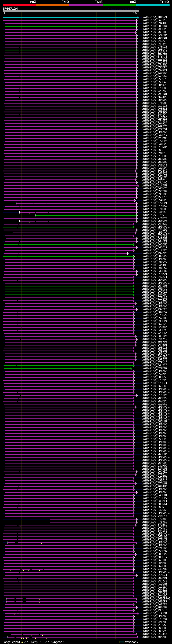172x644 pixels.
Task: Open hit UniRef100_C1N057
Action: [154, 206]
